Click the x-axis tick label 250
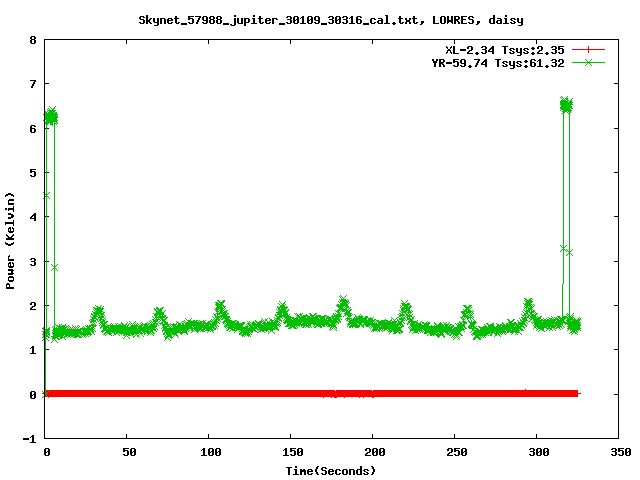 [457, 452]
